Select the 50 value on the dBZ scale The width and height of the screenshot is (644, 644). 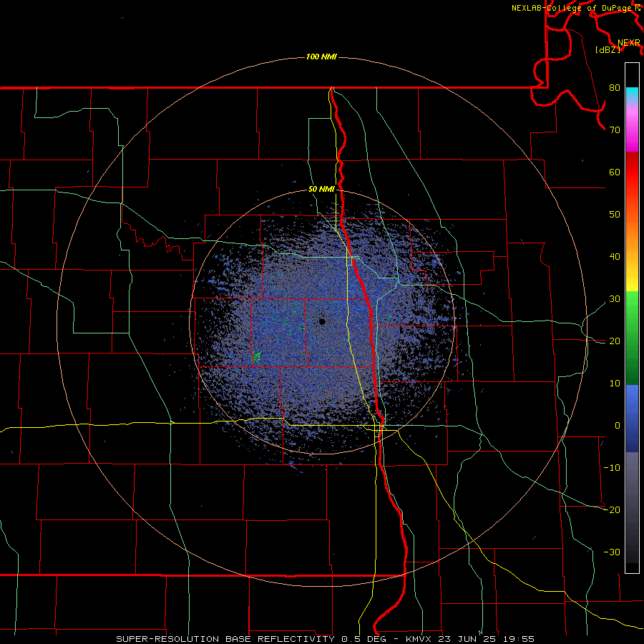[x=615, y=215]
